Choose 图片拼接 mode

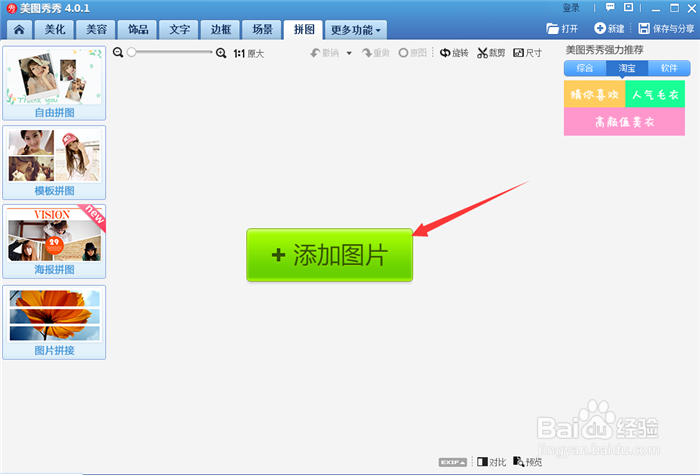(54, 322)
